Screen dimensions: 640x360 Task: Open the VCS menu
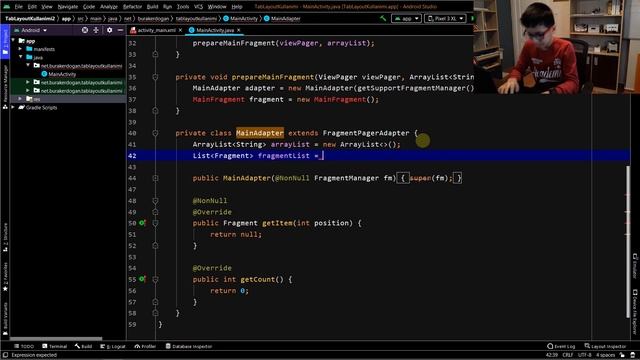pyautogui.click(x=198, y=7)
